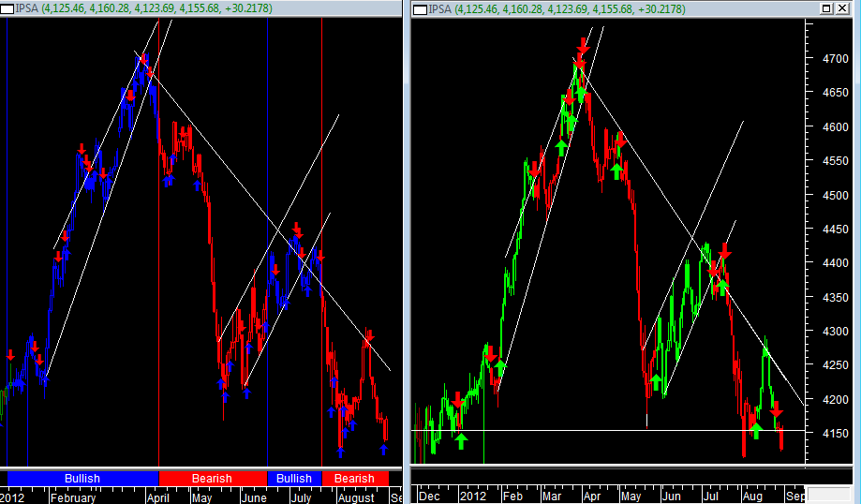
Task: Click the gray scroll box below price scale
Action: click(x=828, y=493)
